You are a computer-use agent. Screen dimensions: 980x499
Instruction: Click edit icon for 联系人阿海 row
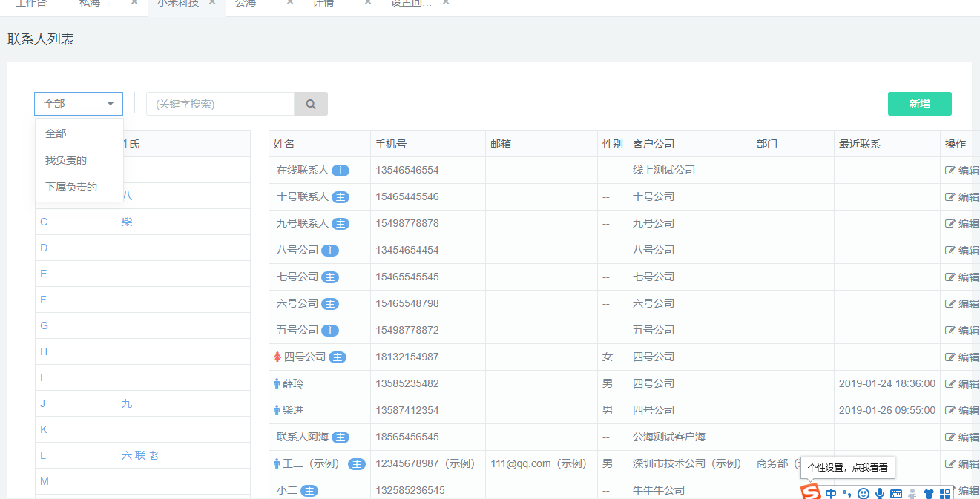click(950, 437)
